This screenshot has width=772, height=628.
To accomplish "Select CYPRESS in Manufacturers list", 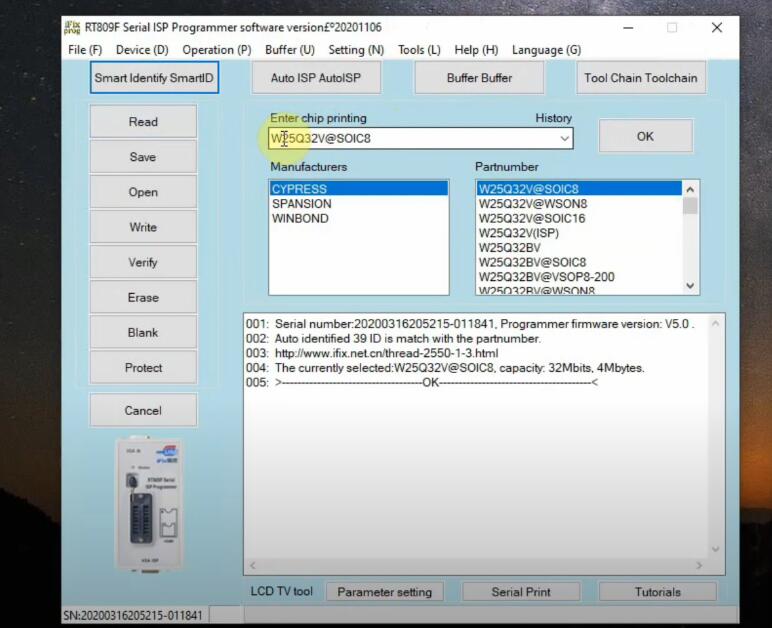I will tap(359, 189).
